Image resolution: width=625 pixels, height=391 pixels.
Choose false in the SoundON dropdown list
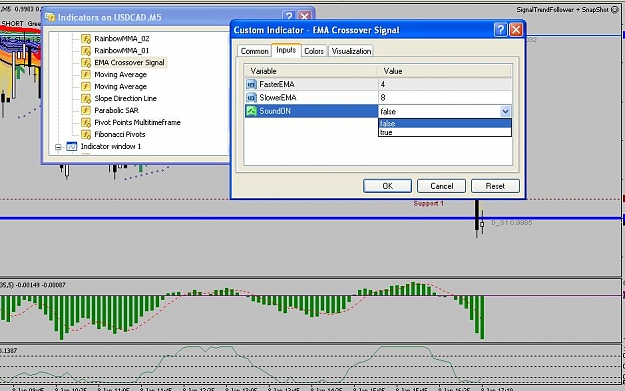[x=444, y=124]
